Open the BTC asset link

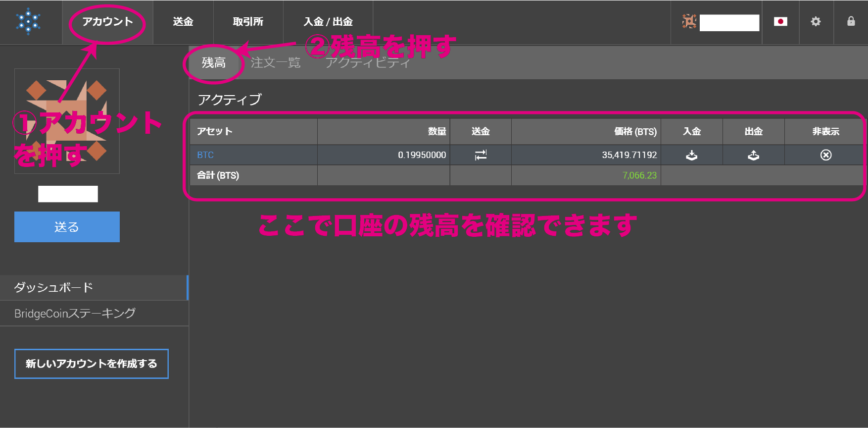(205, 155)
